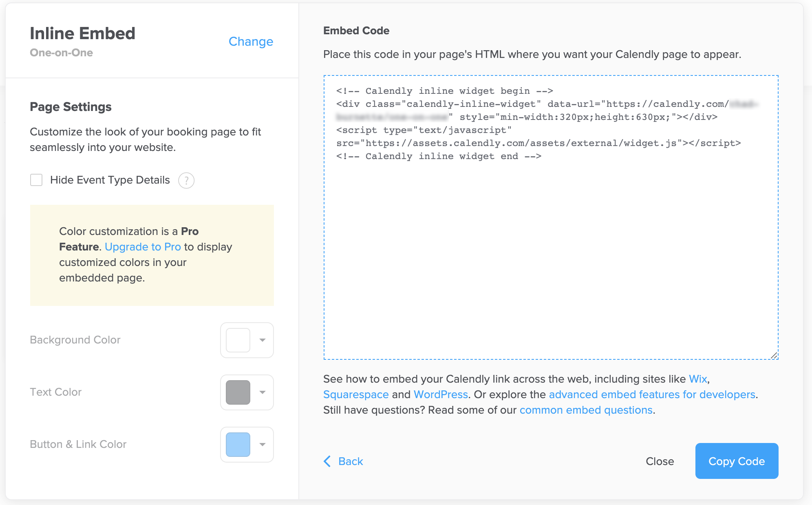This screenshot has height=505, width=812.
Task: Expand Text Color dropdown arrow
Action: click(x=263, y=392)
